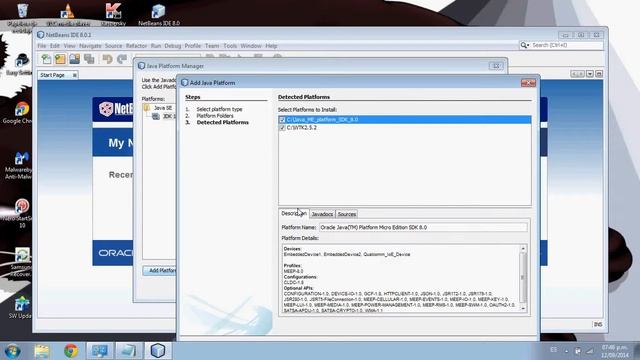
Task: Click the folder icon beside Java SE
Action: [147, 108]
